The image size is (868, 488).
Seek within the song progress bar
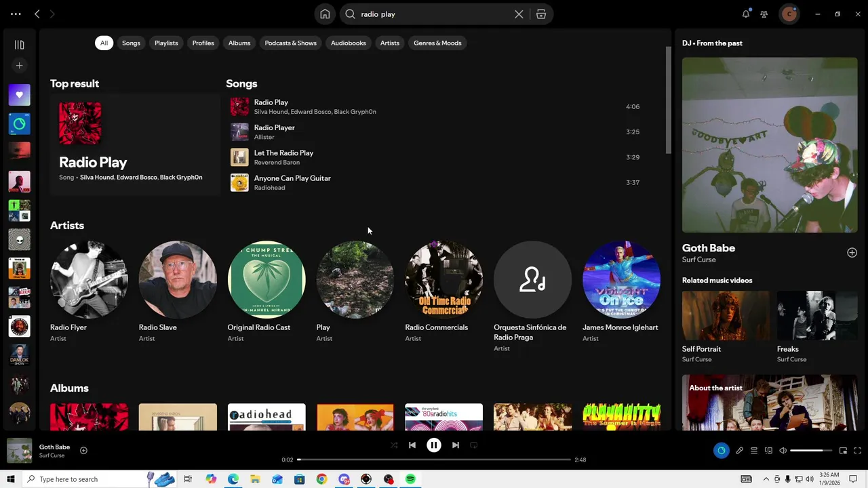coord(434,460)
